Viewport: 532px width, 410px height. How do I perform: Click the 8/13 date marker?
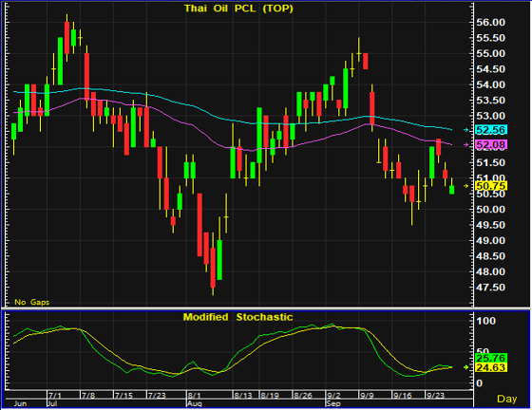[243, 396]
